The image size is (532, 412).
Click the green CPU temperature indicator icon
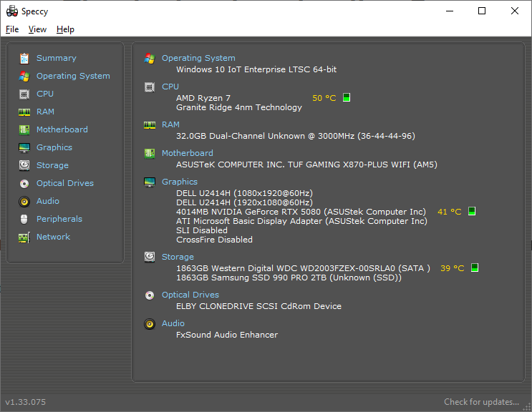(x=347, y=97)
